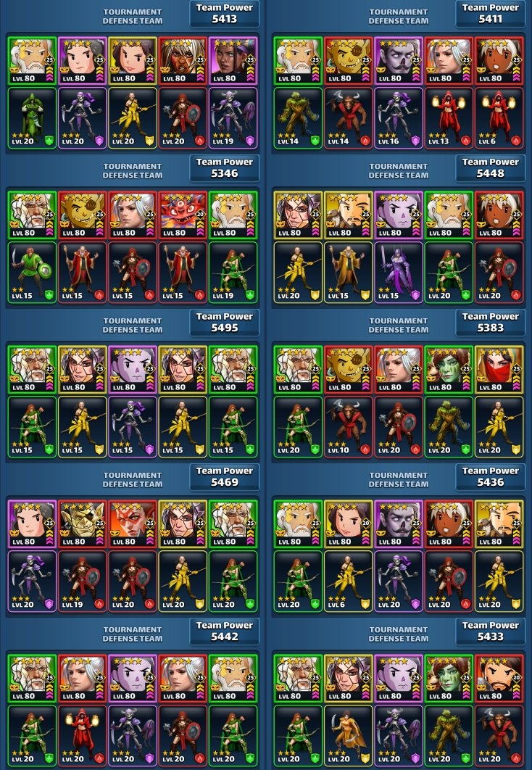532x770 pixels.
Task: Choose the LVL 6 fire mage troop
Action: [499, 118]
